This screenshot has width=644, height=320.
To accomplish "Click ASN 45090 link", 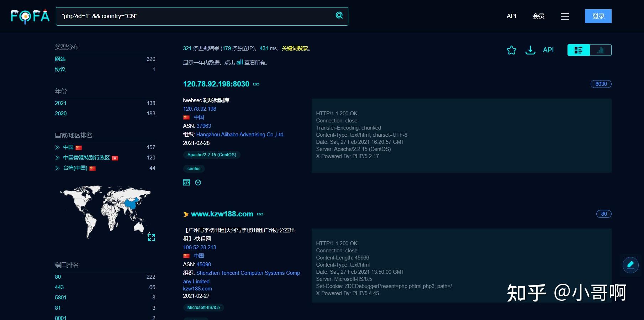I will pos(204,264).
